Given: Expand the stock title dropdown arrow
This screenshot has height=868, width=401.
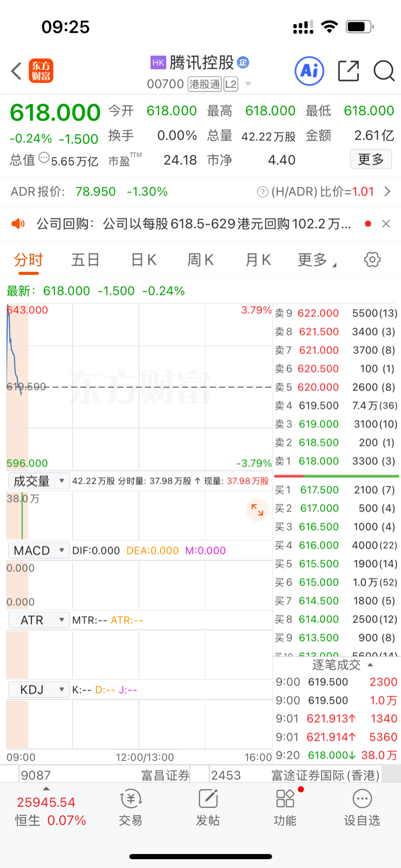Looking at the screenshot, I should point(248,84).
